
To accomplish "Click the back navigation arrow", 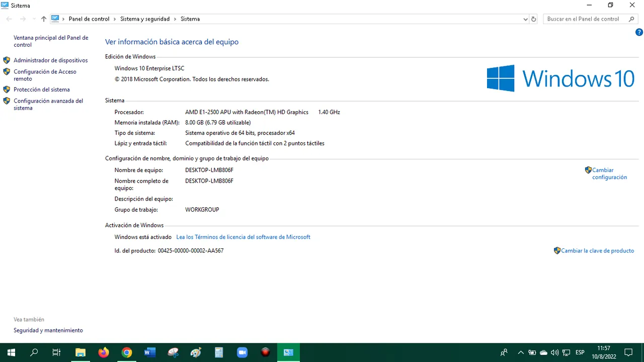I will (x=9, y=19).
